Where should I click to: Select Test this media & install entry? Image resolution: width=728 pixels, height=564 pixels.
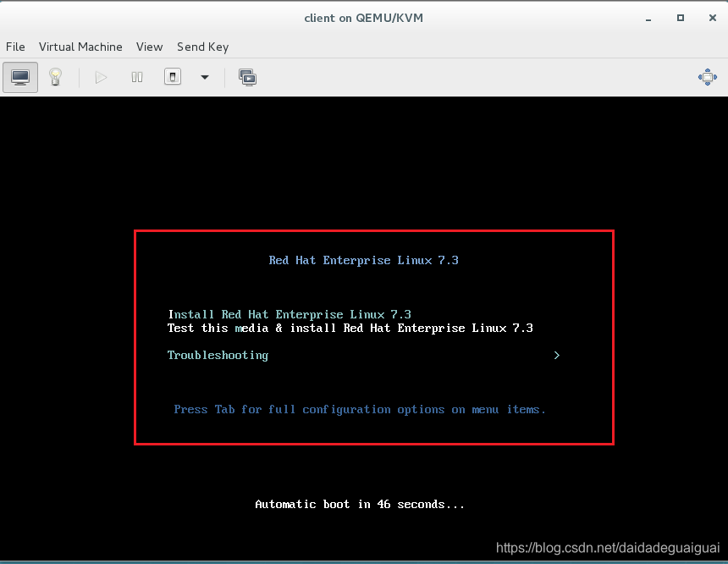pos(350,328)
